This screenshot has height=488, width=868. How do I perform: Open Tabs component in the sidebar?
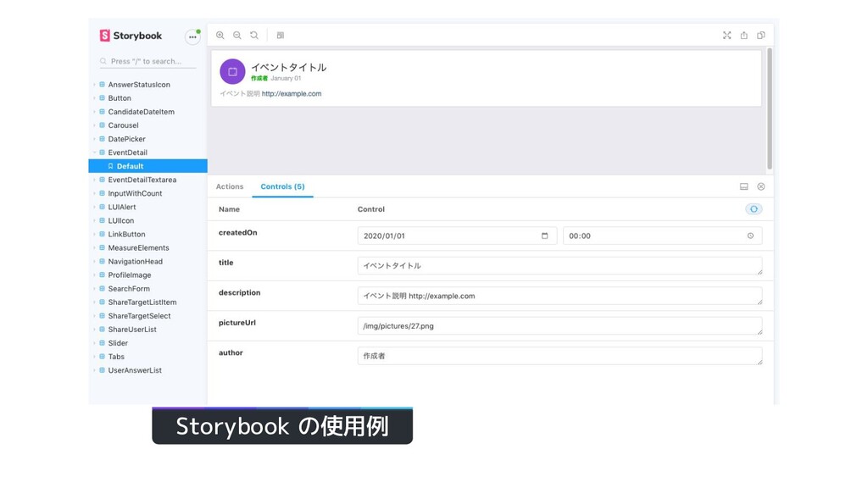(116, 357)
